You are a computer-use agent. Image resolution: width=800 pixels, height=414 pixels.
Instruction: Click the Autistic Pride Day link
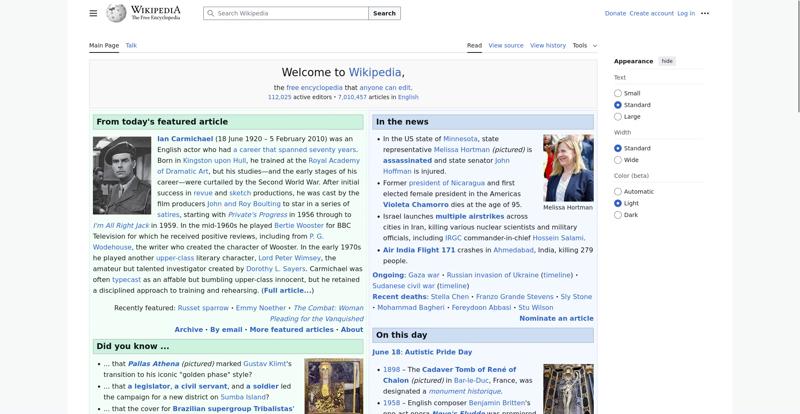click(438, 352)
